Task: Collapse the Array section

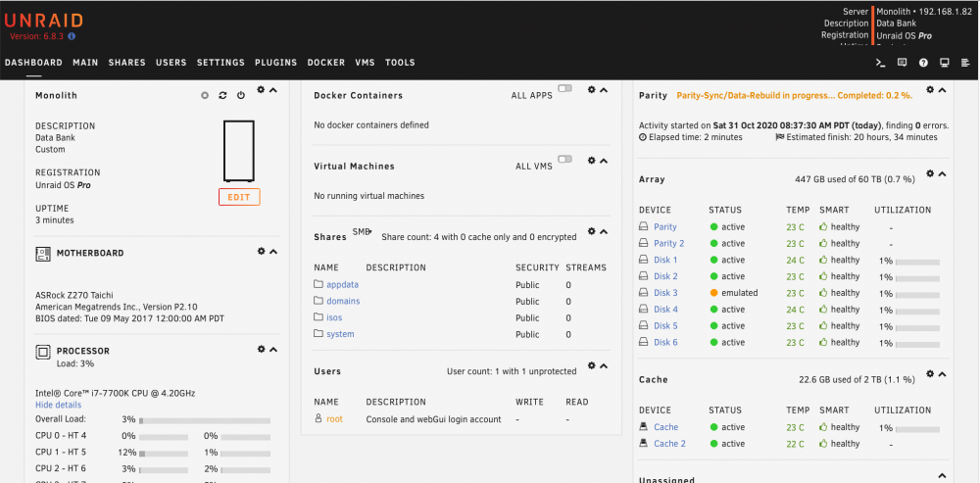Action: pos(942,174)
